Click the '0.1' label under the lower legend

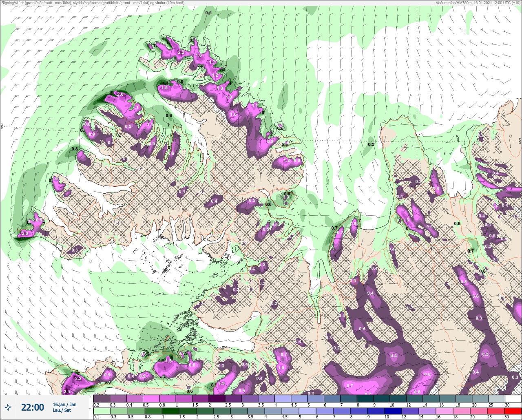[96, 418]
